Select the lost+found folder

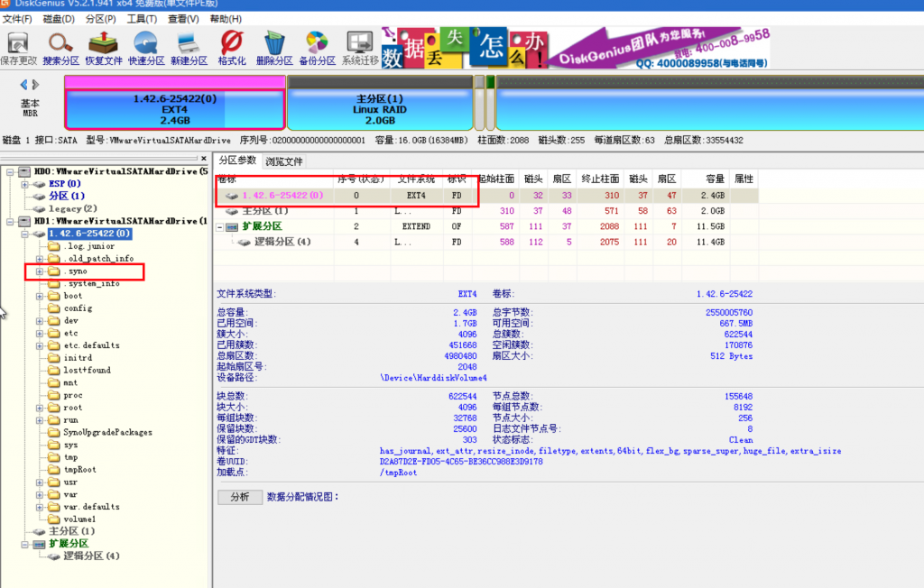[87, 370]
